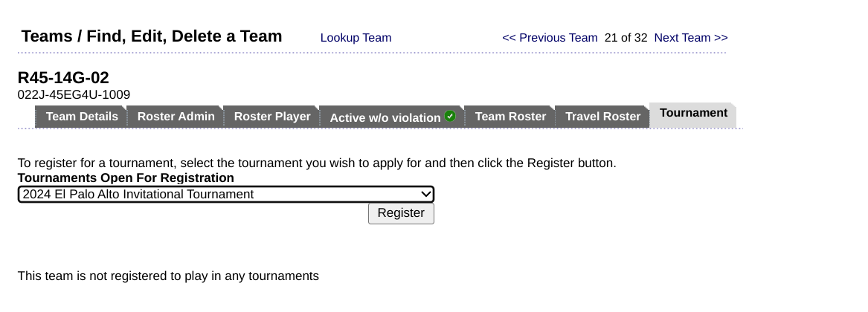This screenshot has width=868, height=312.
Task: Click the Tournament tab
Action: [x=693, y=113]
